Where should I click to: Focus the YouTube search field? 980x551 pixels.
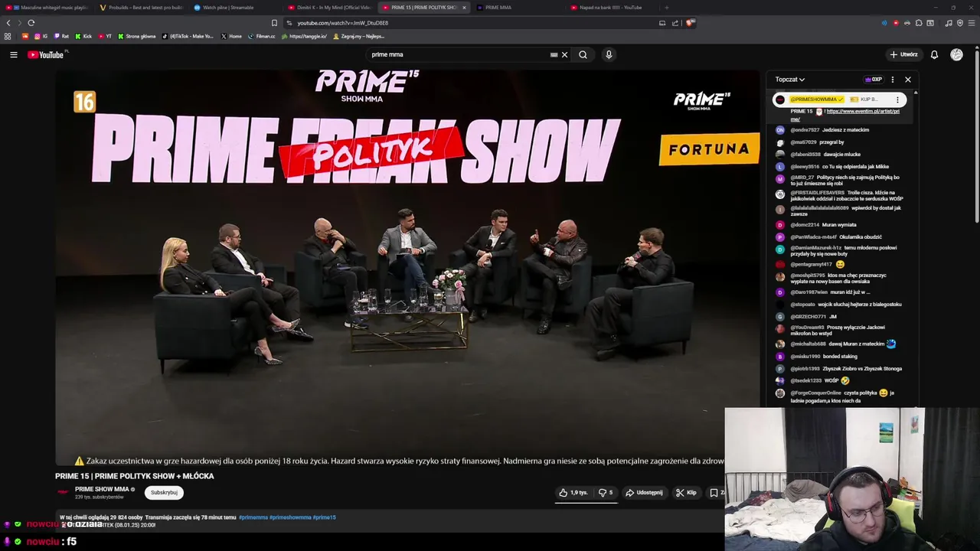(x=459, y=54)
